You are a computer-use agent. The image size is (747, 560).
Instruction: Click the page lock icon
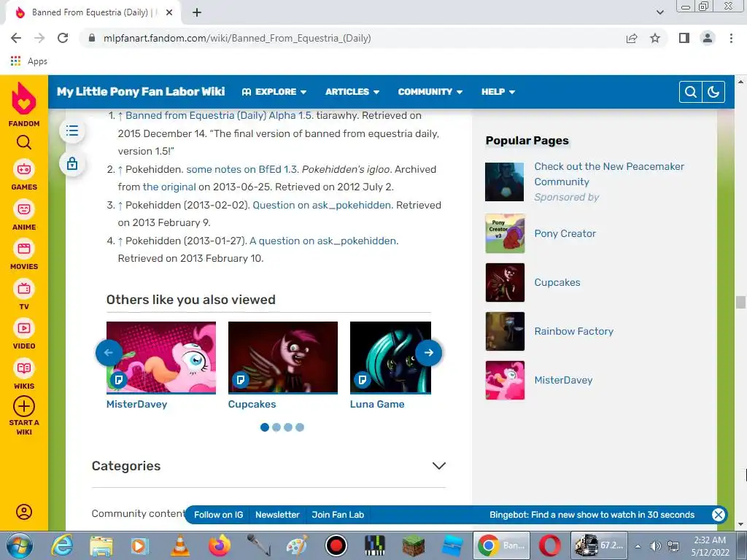[x=72, y=164]
